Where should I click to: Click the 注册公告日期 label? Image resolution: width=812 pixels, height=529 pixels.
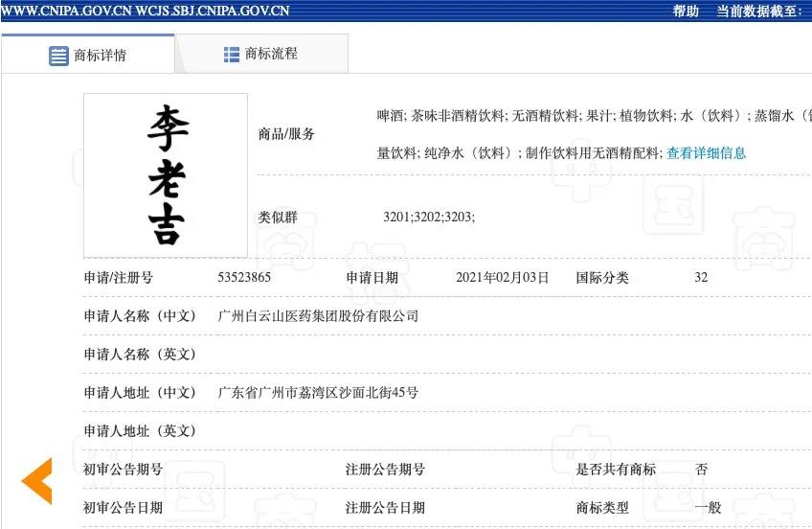(385, 507)
